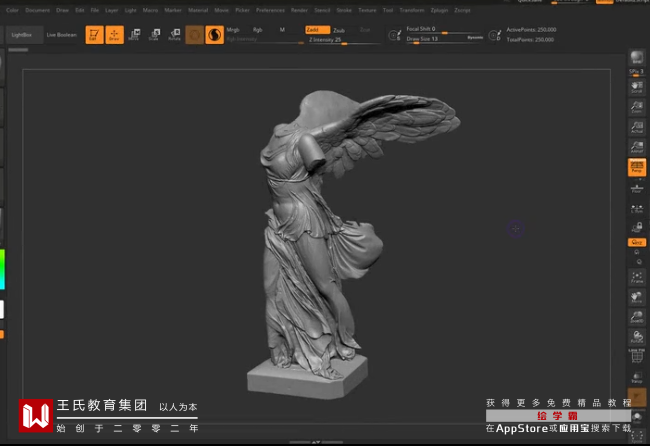This screenshot has width=650, height=446.
Task: Click the Zoom3D view icon
Action: (x=637, y=317)
